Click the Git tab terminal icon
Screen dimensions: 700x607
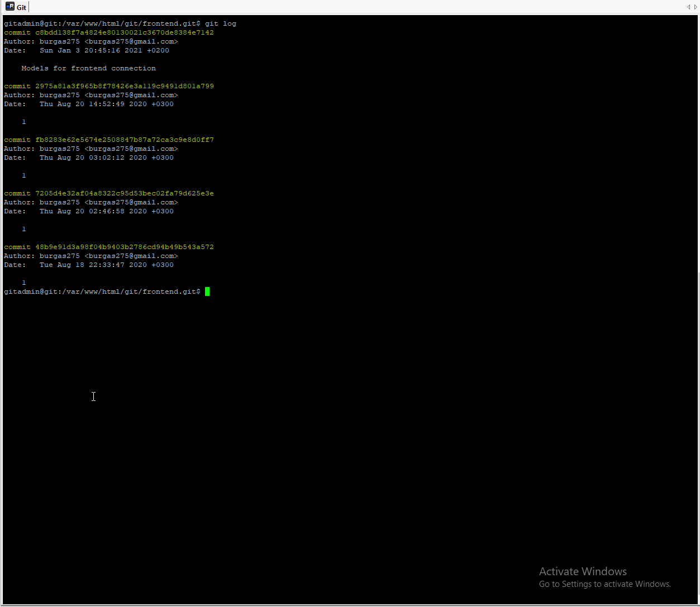tap(10, 7)
